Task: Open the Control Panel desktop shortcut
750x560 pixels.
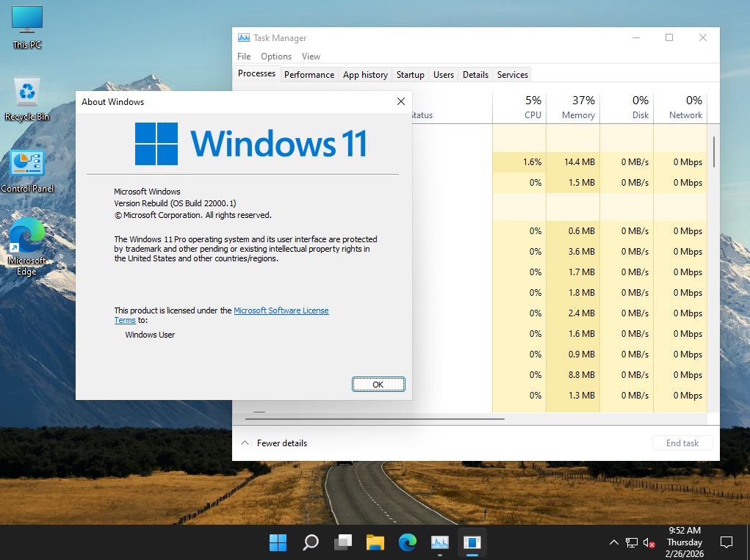Action: click(x=27, y=170)
